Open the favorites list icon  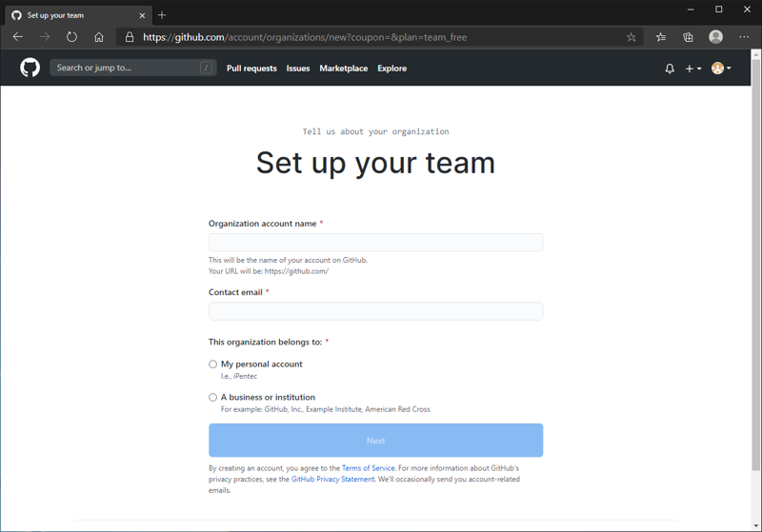661,37
